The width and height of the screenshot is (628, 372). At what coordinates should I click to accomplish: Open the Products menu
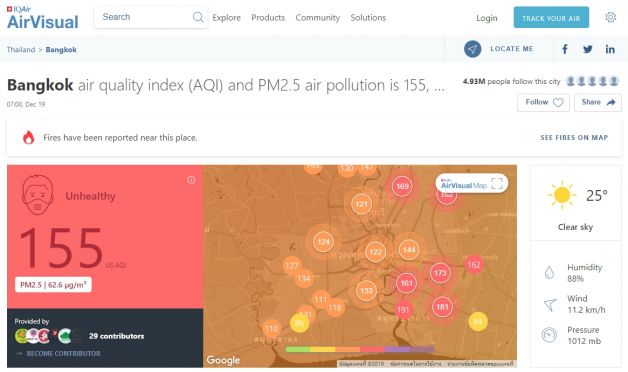click(268, 18)
